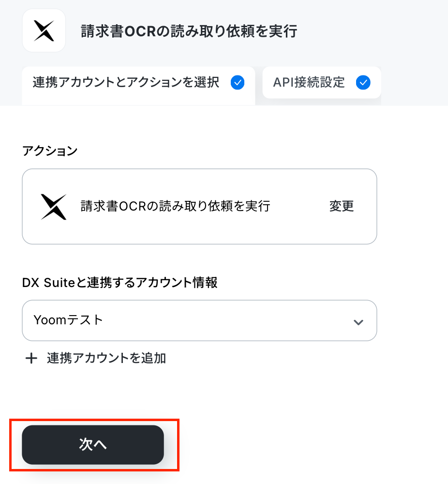Click the 変更 link to change action
Screen dimensions: 448x484
(x=341, y=206)
